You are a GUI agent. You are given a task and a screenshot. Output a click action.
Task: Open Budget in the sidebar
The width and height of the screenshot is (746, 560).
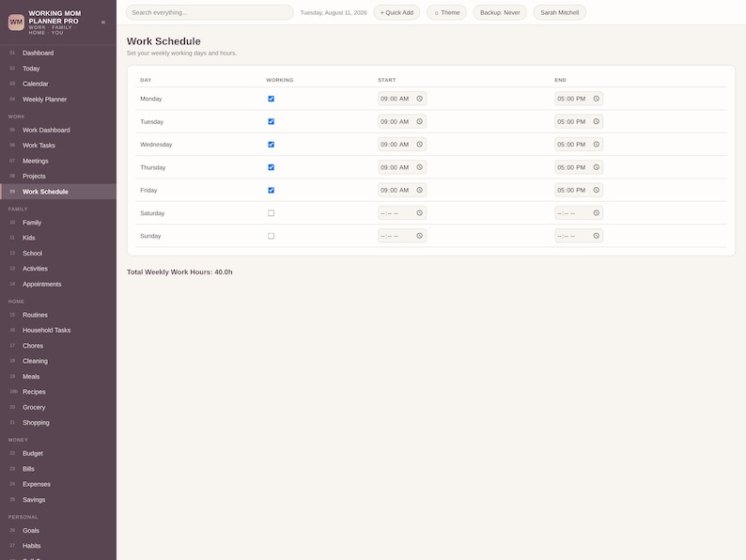coord(58,454)
